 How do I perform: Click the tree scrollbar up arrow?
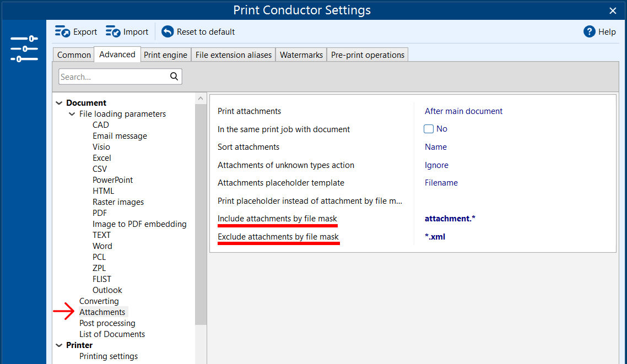[x=201, y=98]
